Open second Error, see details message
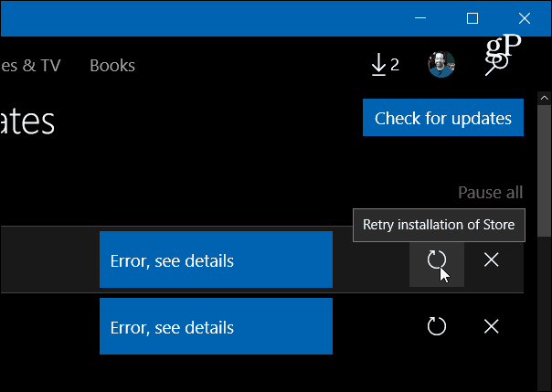The width and height of the screenshot is (552, 392). (x=217, y=326)
